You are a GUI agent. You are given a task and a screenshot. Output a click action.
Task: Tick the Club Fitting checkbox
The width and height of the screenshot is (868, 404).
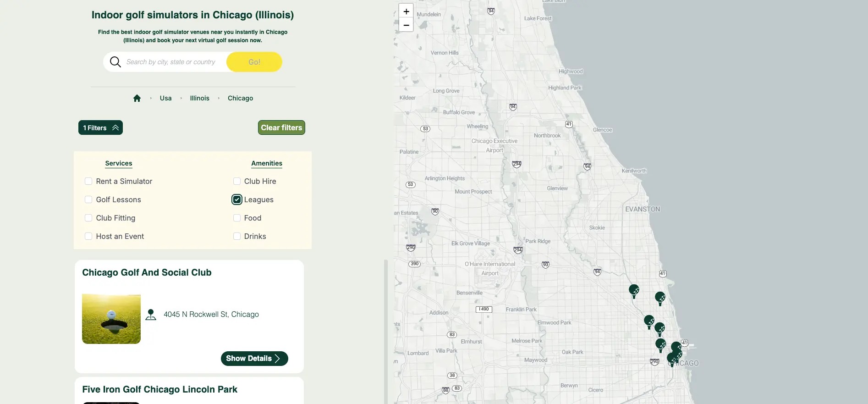click(x=88, y=218)
